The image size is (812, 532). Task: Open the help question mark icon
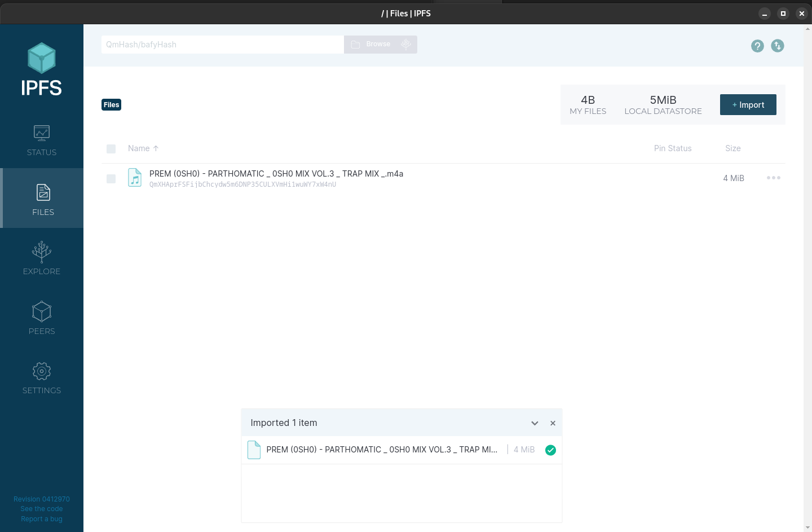tap(757, 46)
